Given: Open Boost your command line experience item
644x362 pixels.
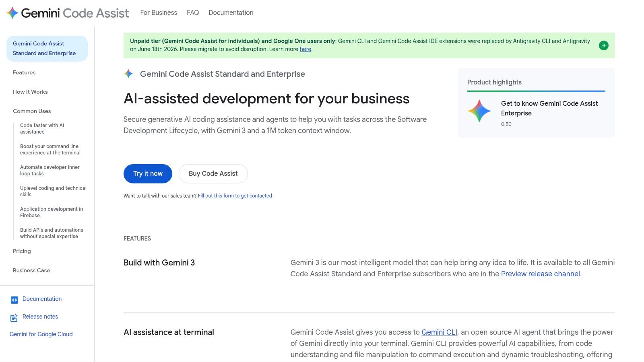Looking at the screenshot, I should 50,150.
